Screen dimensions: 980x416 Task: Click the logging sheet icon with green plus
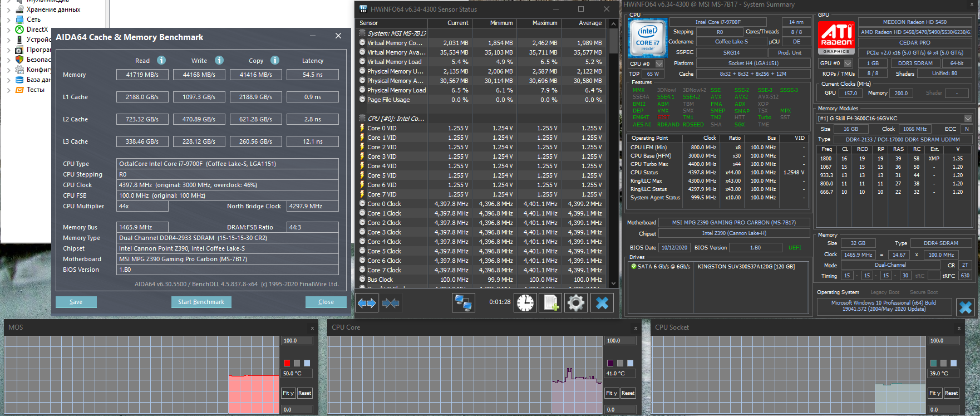[550, 303]
